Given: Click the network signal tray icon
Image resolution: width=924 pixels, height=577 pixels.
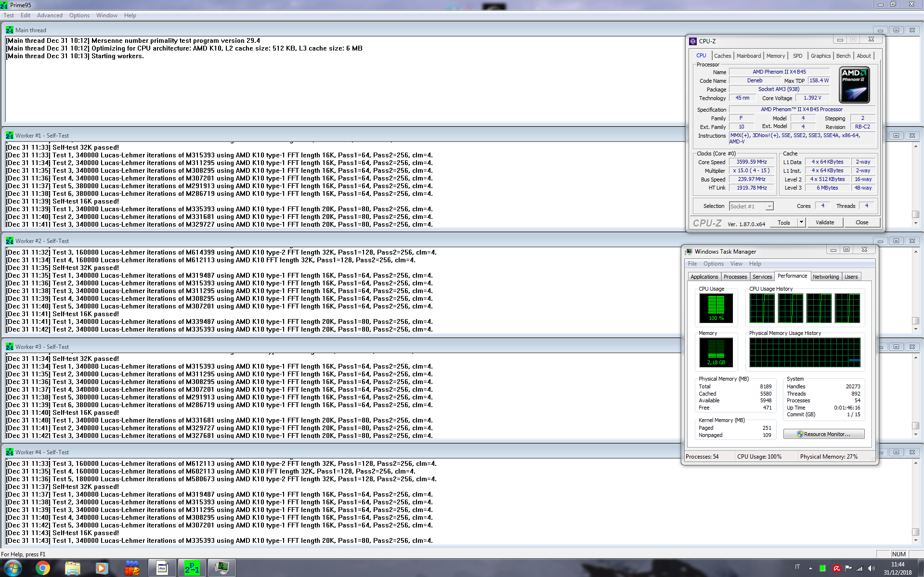Looking at the screenshot, I should tap(860, 568).
